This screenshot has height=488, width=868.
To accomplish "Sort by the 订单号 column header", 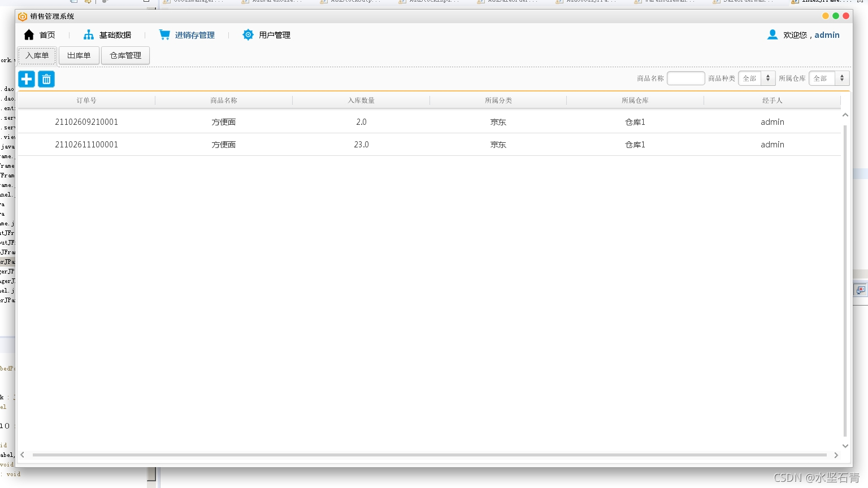I will click(x=86, y=101).
